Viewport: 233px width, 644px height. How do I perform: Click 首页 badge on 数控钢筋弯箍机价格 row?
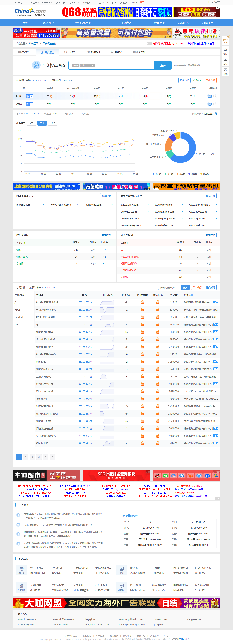[216, 302]
